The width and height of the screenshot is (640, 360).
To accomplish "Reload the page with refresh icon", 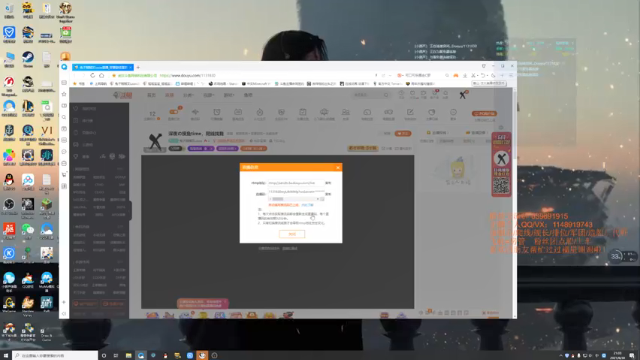I will point(93,76).
